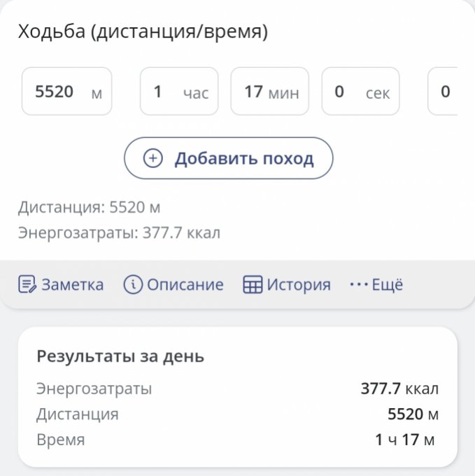The height and width of the screenshot is (476, 475).
Task: Click the Время row value 1 ч 17 м
Action: point(404,440)
